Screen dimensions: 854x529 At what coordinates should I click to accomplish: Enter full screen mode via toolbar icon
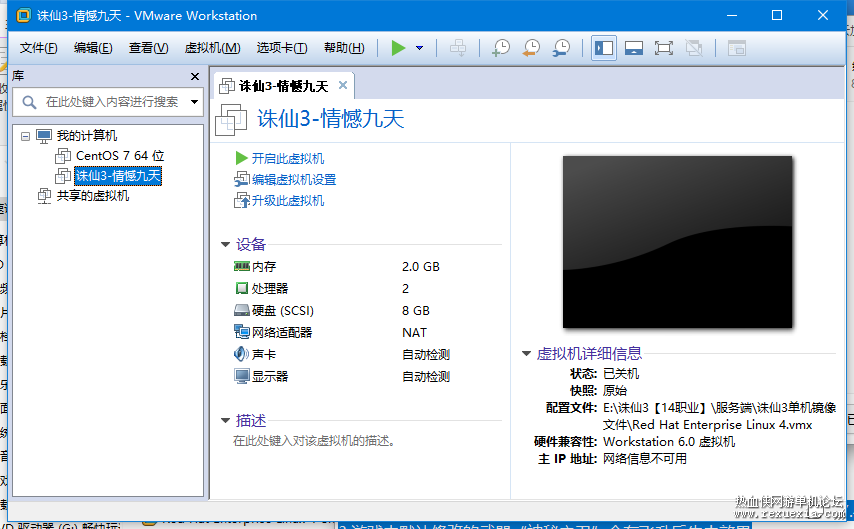coord(663,48)
